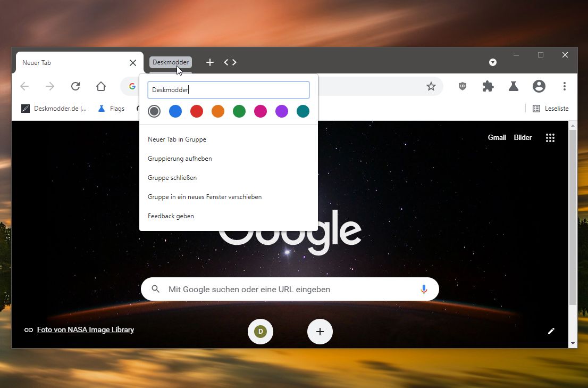588x388 pixels.
Task: Customize the page with the pencil icon
Action: 551,331
